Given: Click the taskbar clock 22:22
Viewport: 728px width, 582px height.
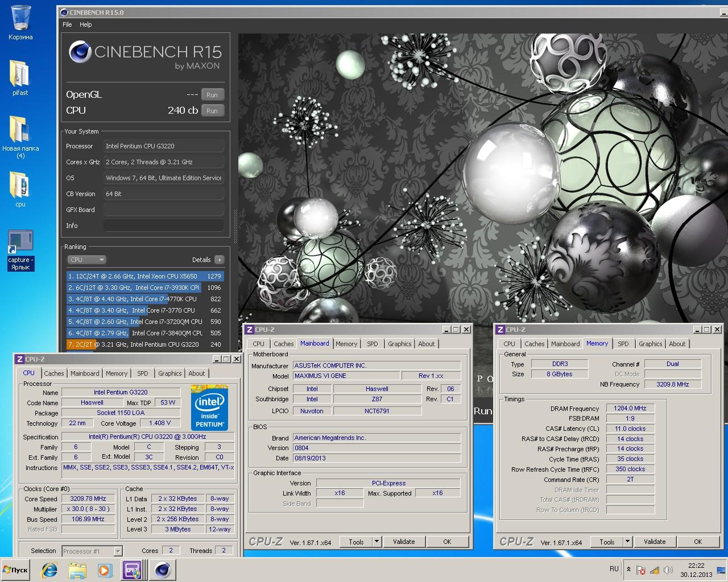Looking at the screenshot, I should point(696,566).
